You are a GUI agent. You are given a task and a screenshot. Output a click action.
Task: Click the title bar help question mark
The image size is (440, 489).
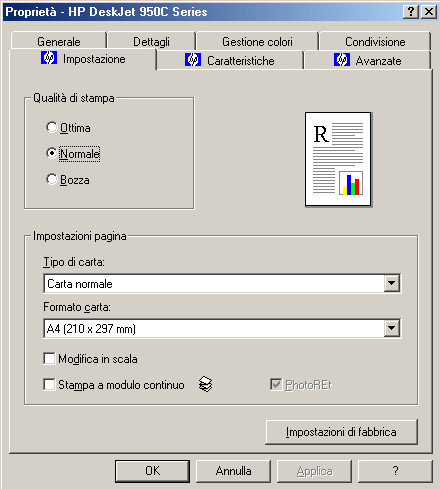[411, 12]
